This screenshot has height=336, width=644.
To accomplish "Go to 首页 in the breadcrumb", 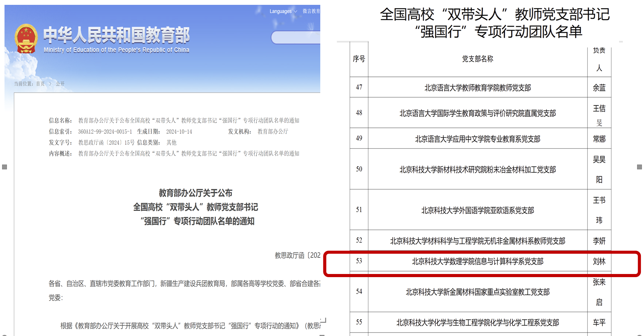I will tap(41, 84).
